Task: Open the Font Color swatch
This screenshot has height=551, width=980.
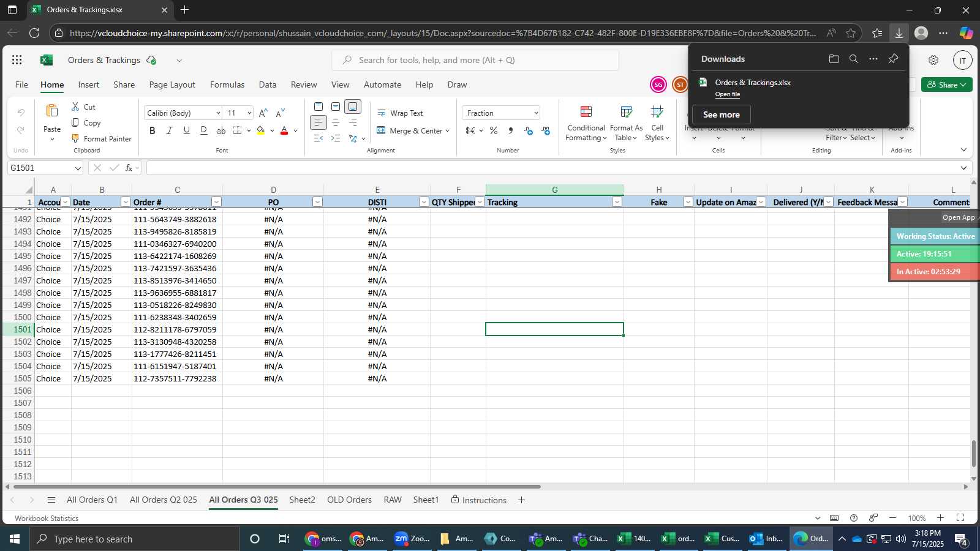Action: (284, 130)
